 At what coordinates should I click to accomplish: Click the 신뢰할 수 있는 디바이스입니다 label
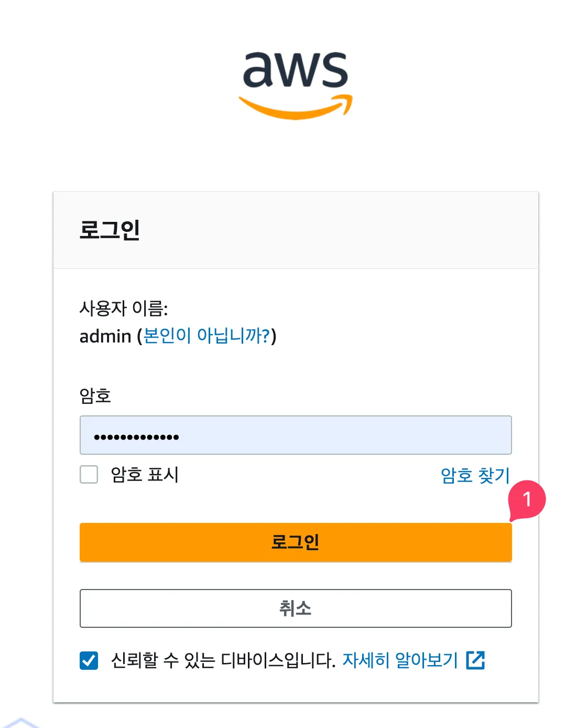click(x=223, y=660)
